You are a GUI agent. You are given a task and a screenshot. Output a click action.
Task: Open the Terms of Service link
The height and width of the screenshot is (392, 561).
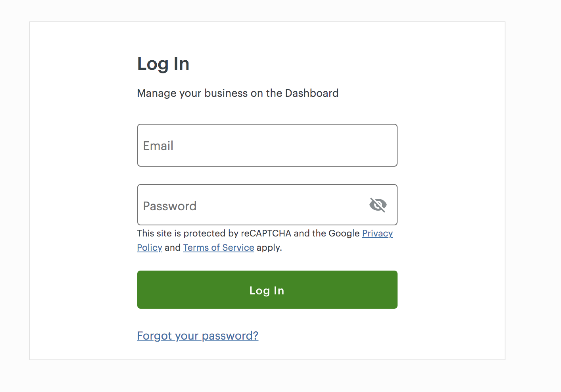point(219,248)
